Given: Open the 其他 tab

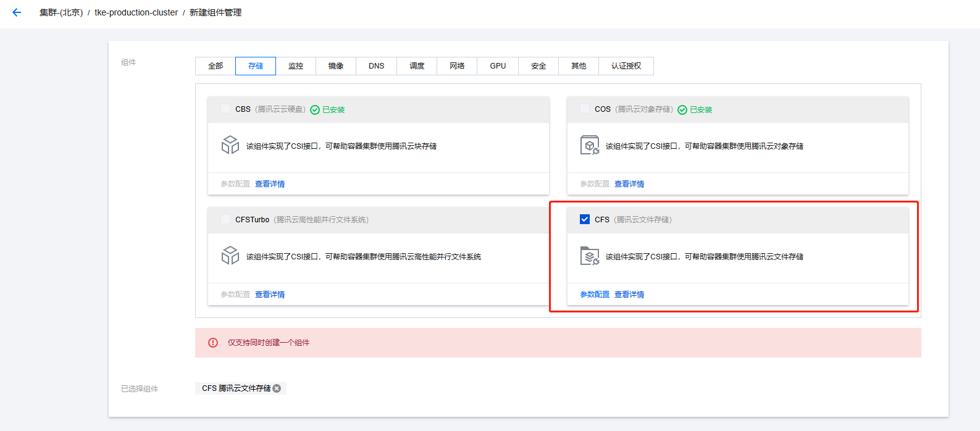Looking at the screenshot, I should 579,66.
